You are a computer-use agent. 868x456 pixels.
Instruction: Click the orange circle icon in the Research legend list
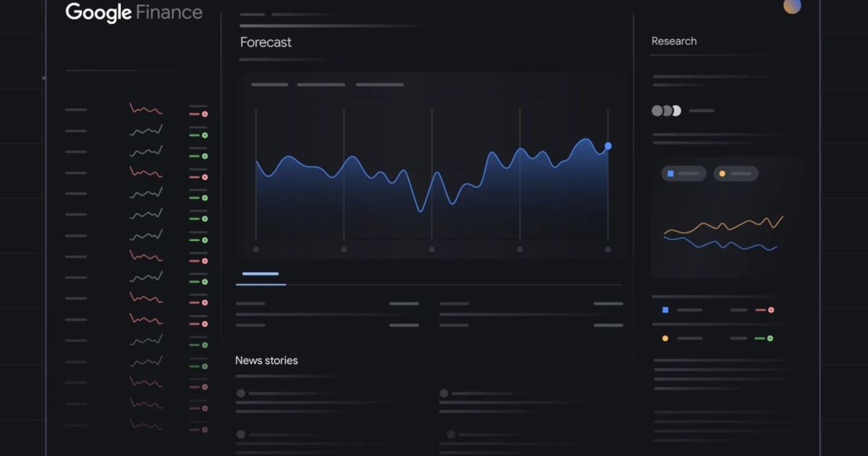tap(665, 338)
